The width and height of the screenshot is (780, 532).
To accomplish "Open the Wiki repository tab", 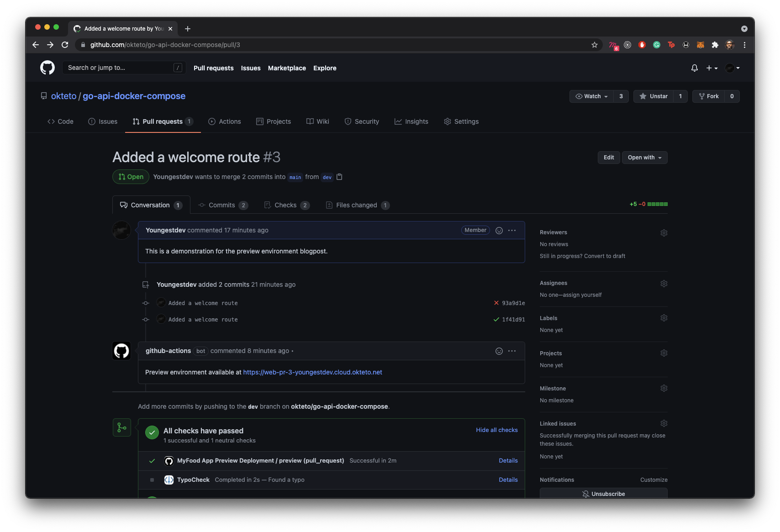I will click(318, 121).
